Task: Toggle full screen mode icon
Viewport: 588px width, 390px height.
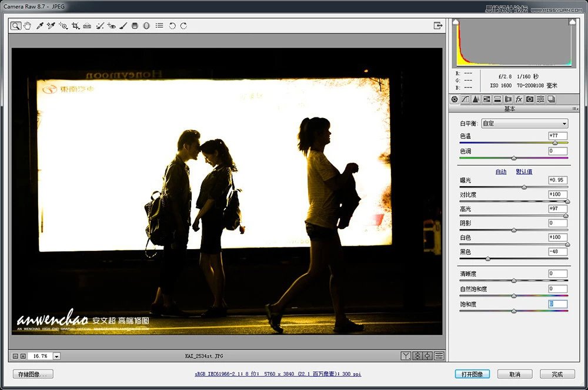Action: [438, 26]
